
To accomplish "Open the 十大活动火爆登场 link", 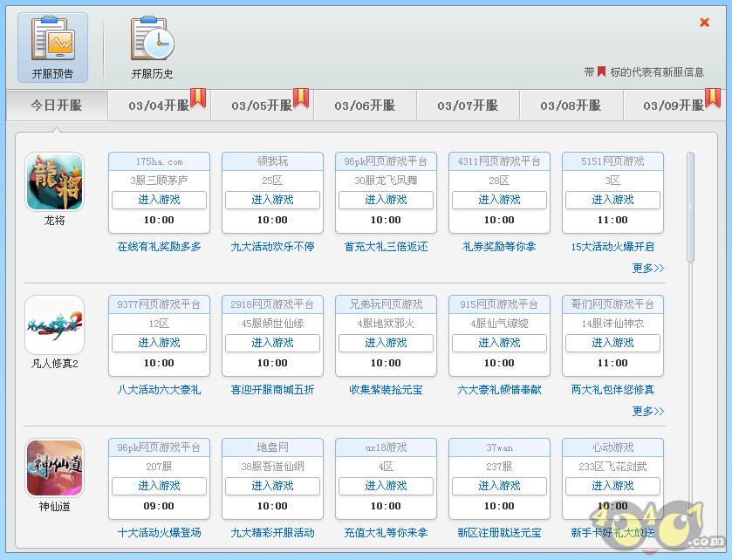I will [x=159, y=532].
